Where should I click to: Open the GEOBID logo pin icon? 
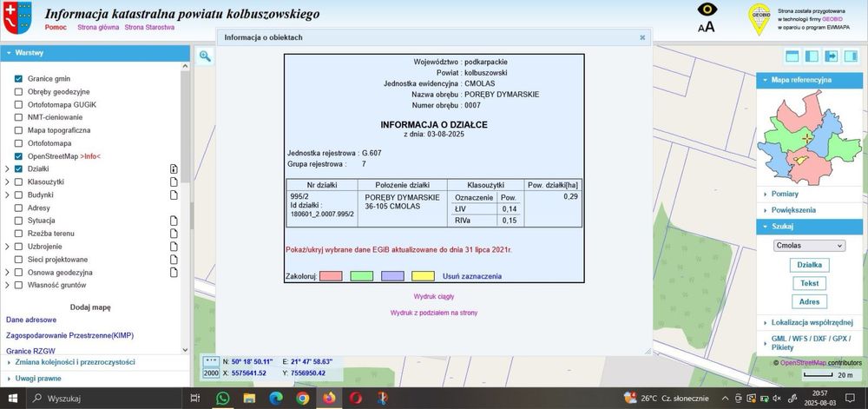(759, 19)
